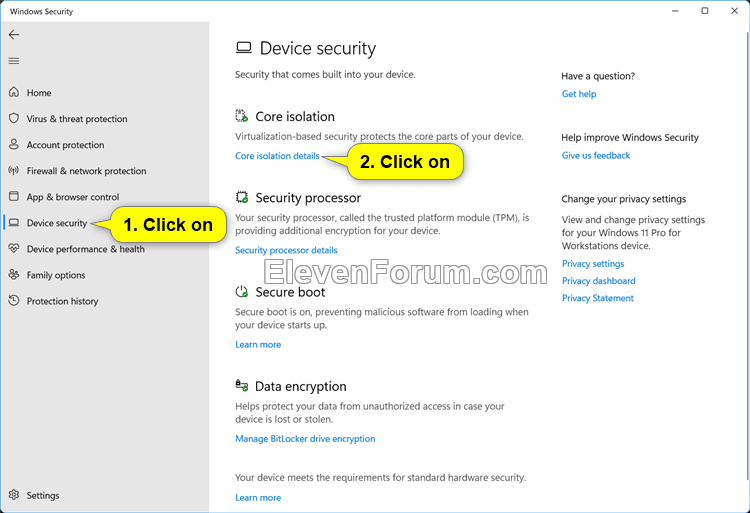Open Core isolation details link
750x513 pixels.
coord(277,156)
